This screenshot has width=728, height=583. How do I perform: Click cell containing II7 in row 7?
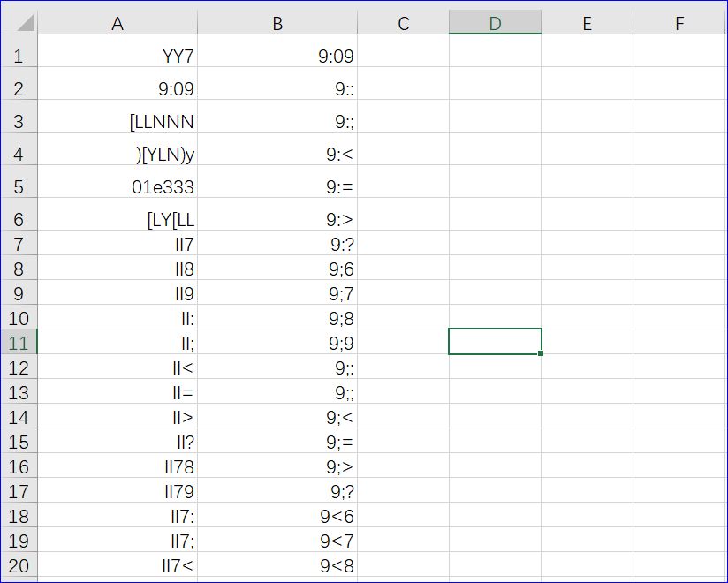tap(118, 244)
